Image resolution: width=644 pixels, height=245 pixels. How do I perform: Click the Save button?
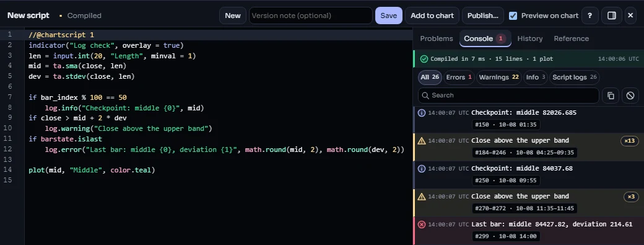pyautogui.click(x=388, y=16)
